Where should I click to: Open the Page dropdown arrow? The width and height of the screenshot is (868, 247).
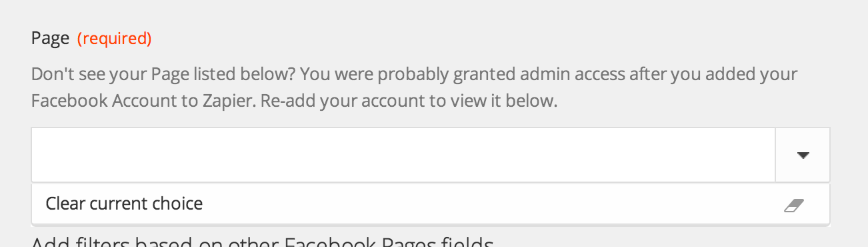tap(803, 155)
